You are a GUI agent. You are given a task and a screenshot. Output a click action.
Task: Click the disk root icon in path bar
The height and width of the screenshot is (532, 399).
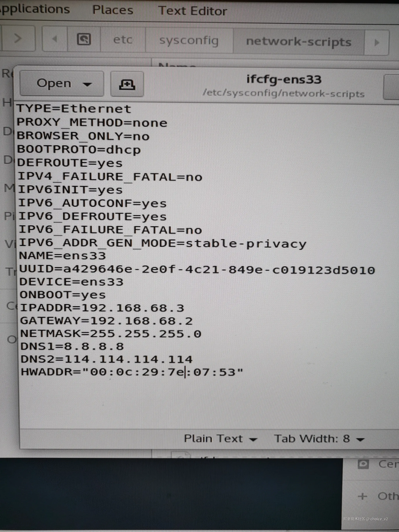[x=84, y=39]
